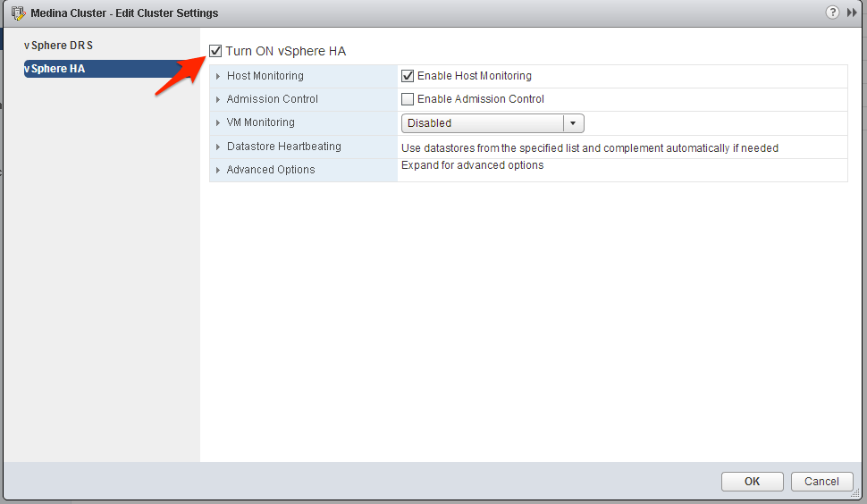Screen dimensions: 867x504
Task: Expand the Datastore Heartbeating section
Action: [218, 147]
